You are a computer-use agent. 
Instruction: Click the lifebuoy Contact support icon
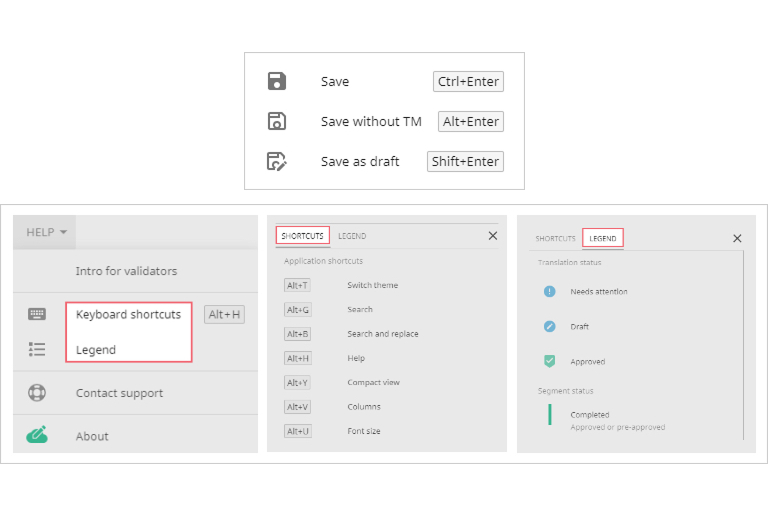click(x=37, y=393)
